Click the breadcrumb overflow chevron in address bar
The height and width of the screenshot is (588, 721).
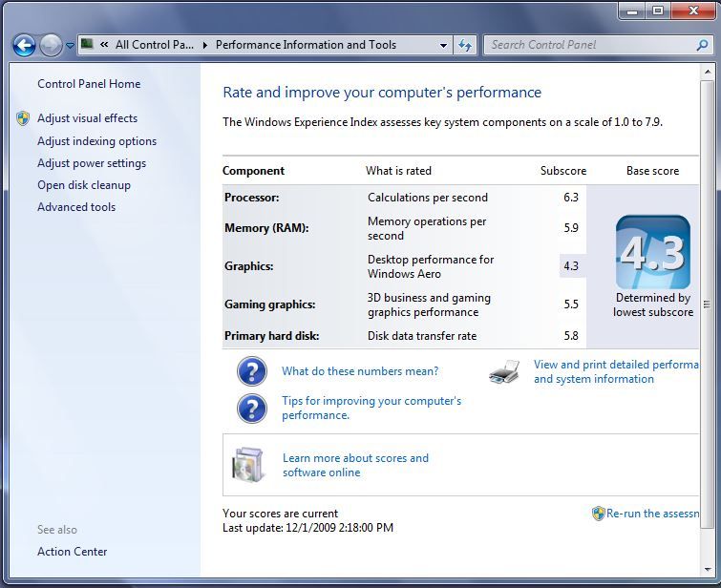point(104,45)
